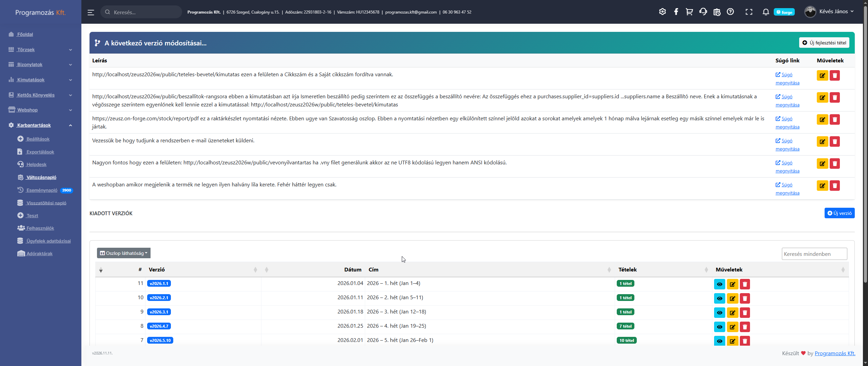Click the help question mark icon
This screenshot has height=366, width=868.
(x=730, y=12)
